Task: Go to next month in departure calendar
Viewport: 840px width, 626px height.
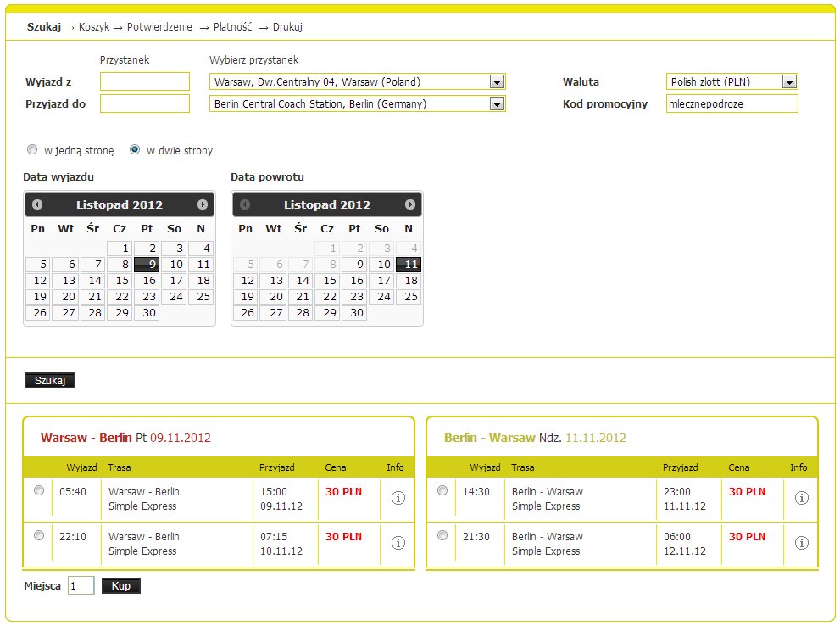Action: tap(203, 204)
